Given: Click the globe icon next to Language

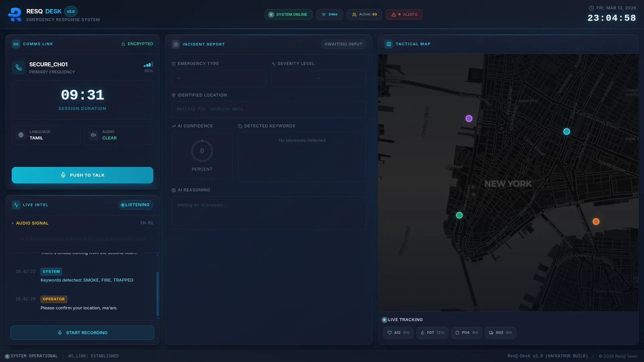Looking at the screenshot, I should 21,135.
